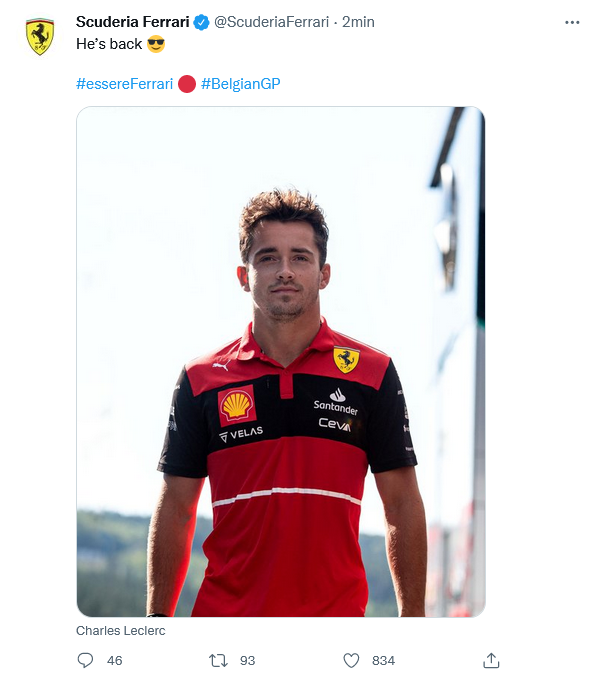Click the 46 replies count
Viewport: 598px width, 682px height.
(114, 661)
